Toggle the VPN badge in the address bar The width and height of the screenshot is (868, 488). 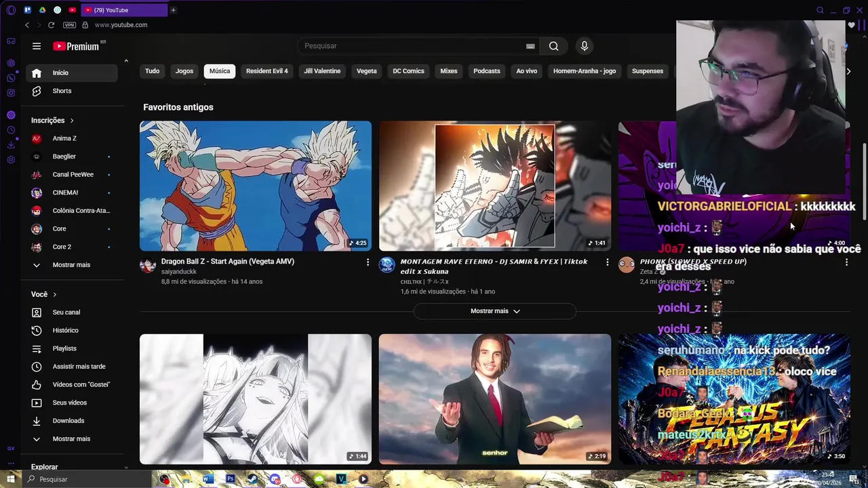(x=69, y=25)
